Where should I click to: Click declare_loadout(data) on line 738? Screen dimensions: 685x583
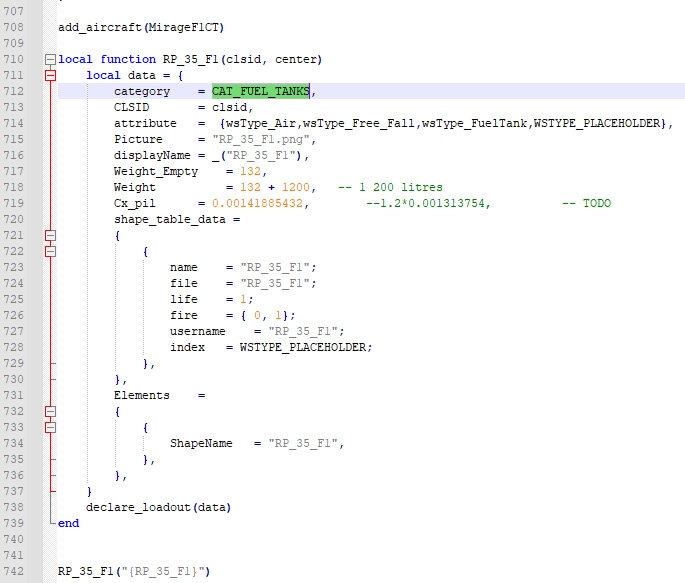(159, 507)
